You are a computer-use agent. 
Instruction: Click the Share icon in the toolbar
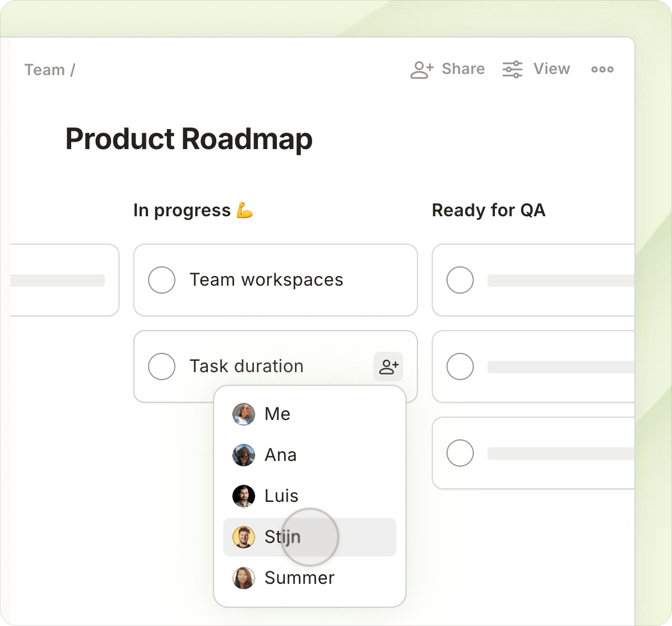click(421, 69)
